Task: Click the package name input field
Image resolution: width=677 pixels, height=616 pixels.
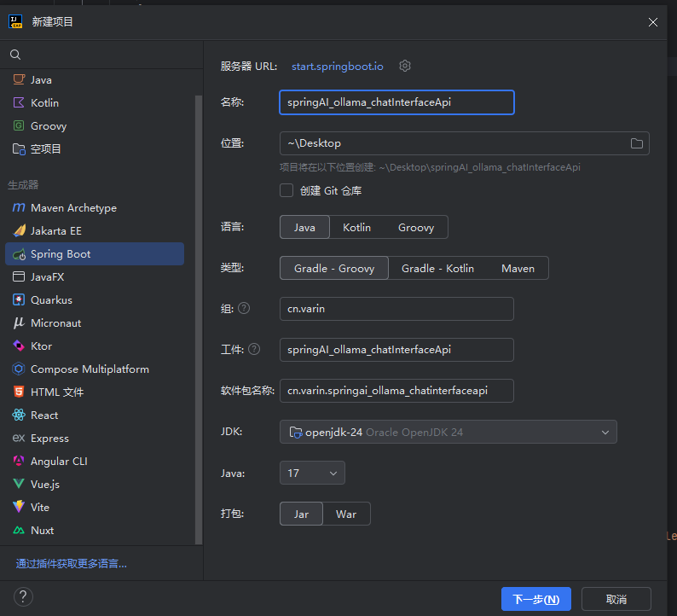Action: [x=396, y=391]
